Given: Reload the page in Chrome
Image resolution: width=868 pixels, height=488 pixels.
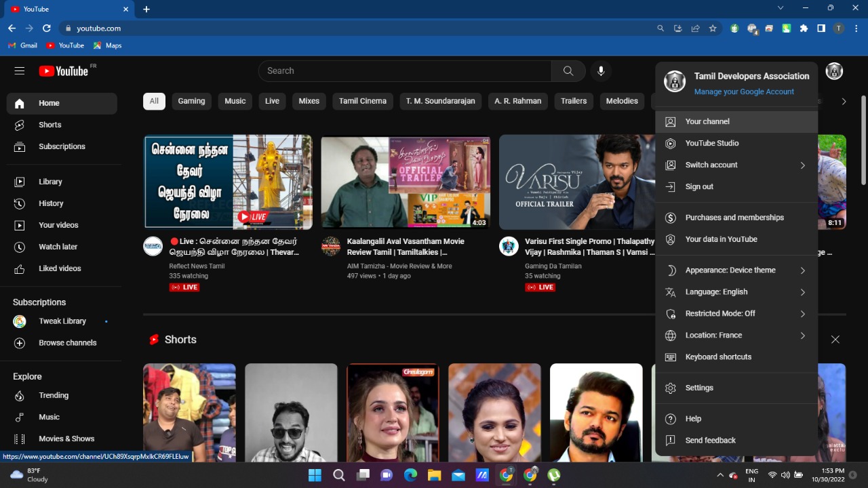Looking at the screenshot, I should pos(47,28).
